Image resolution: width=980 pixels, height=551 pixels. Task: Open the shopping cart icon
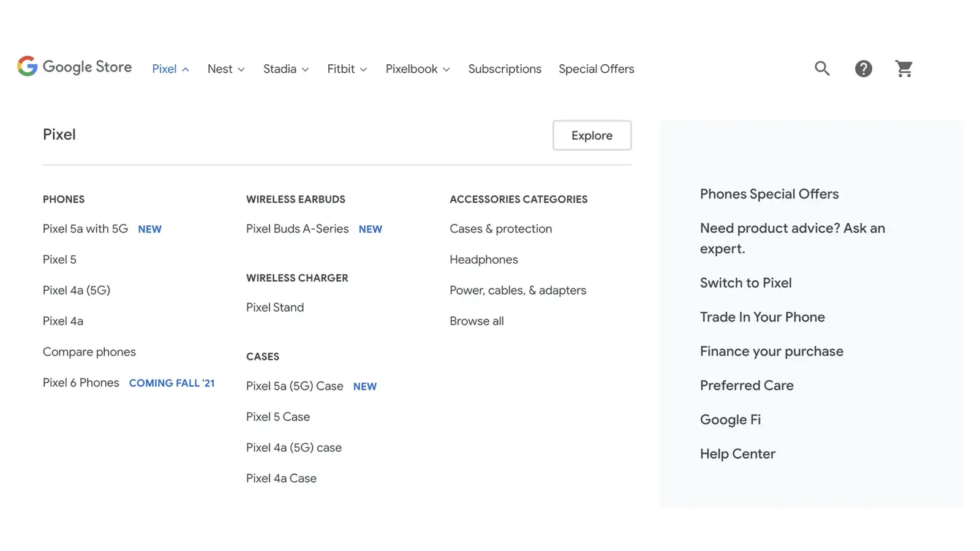(x=904, y=69)
